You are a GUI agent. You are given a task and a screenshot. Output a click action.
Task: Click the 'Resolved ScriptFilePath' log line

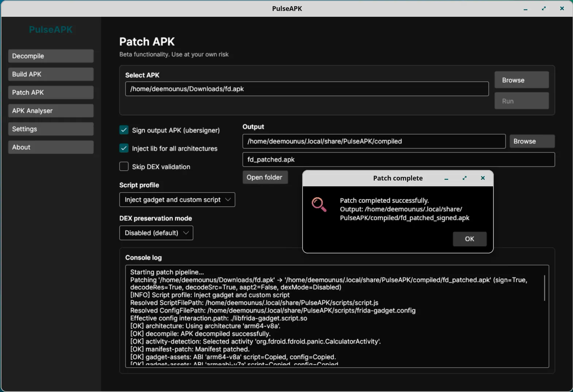[254, 303]
